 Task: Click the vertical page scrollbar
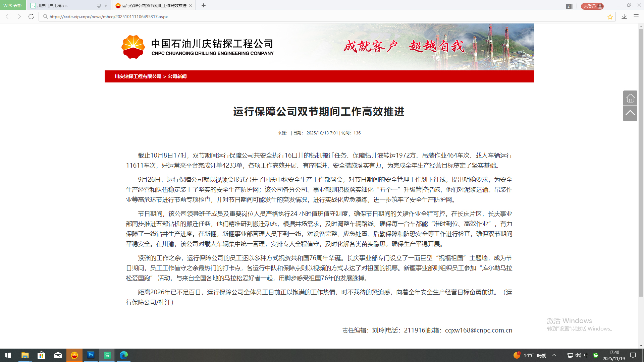(641, 161)
